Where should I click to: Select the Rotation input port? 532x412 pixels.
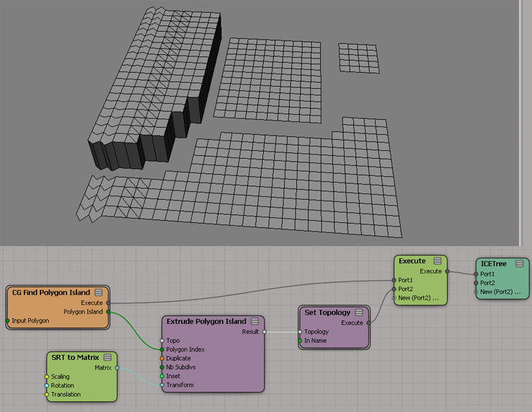point(47,385)
